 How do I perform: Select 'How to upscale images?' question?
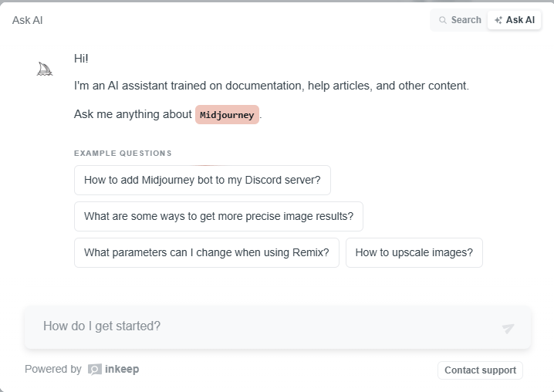tap(414, 253)
